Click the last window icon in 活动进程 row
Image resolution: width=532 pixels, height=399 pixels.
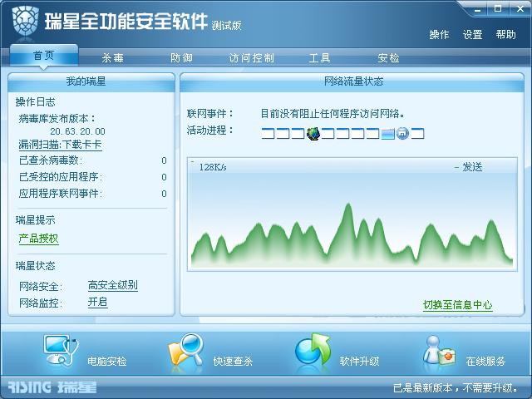click(417, 134)
